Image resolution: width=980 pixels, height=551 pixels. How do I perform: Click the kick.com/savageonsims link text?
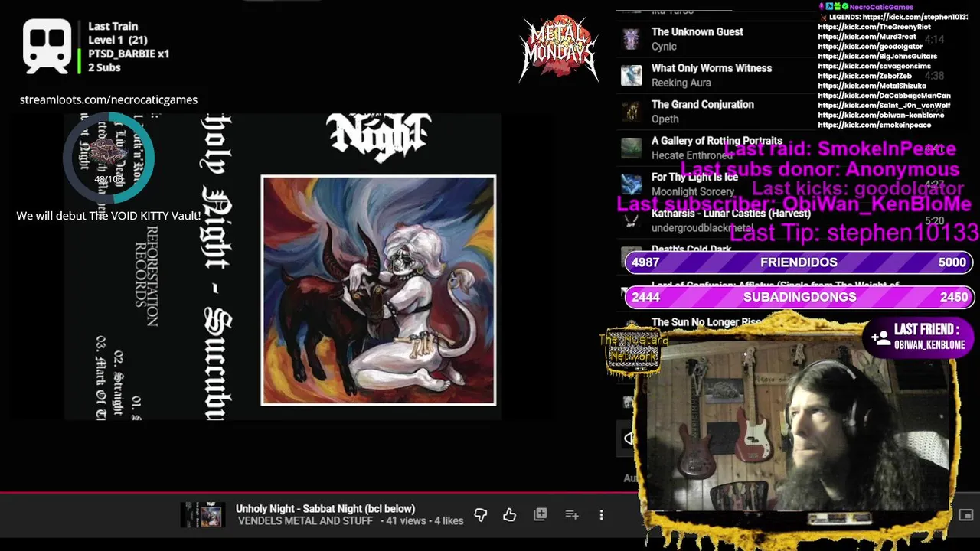tap(874, 67)
